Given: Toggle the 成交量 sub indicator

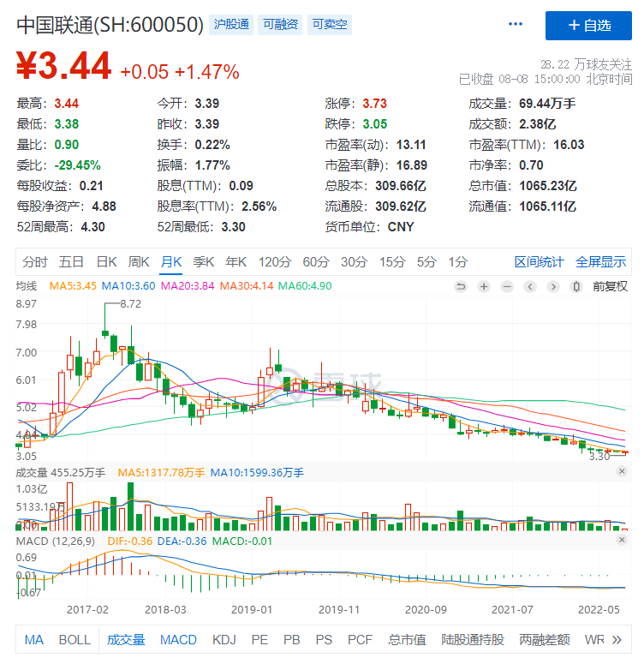Looking at the screenshot, I should click(x=126, y=639).
